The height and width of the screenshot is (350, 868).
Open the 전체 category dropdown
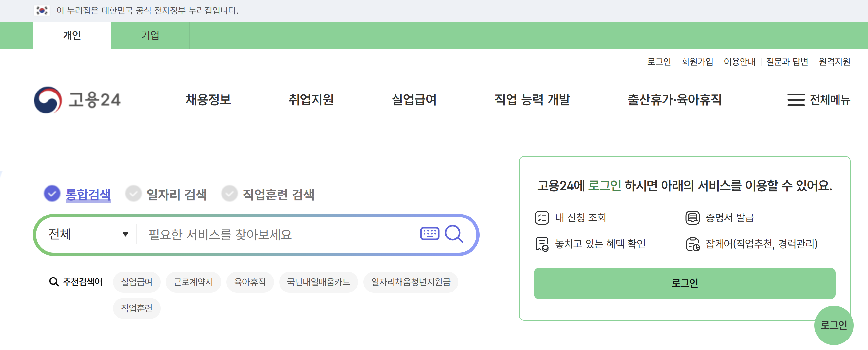tap(87, 234)
